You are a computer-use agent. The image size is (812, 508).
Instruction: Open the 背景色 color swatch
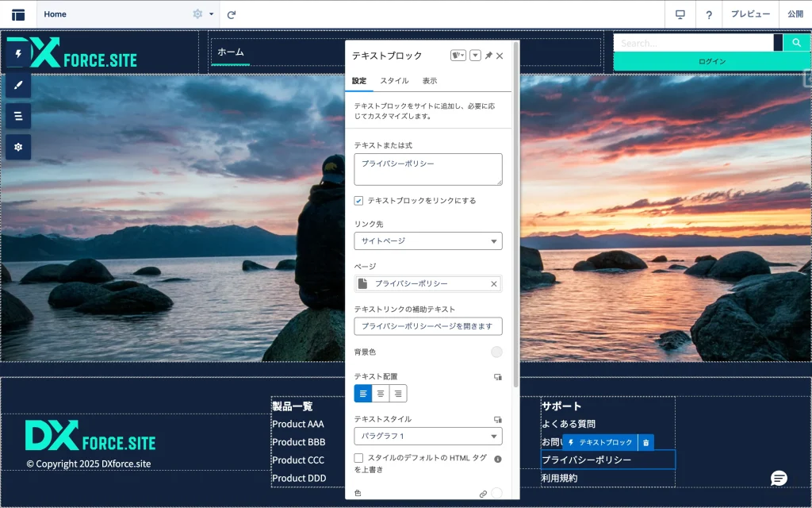click(x=496, y=352)
